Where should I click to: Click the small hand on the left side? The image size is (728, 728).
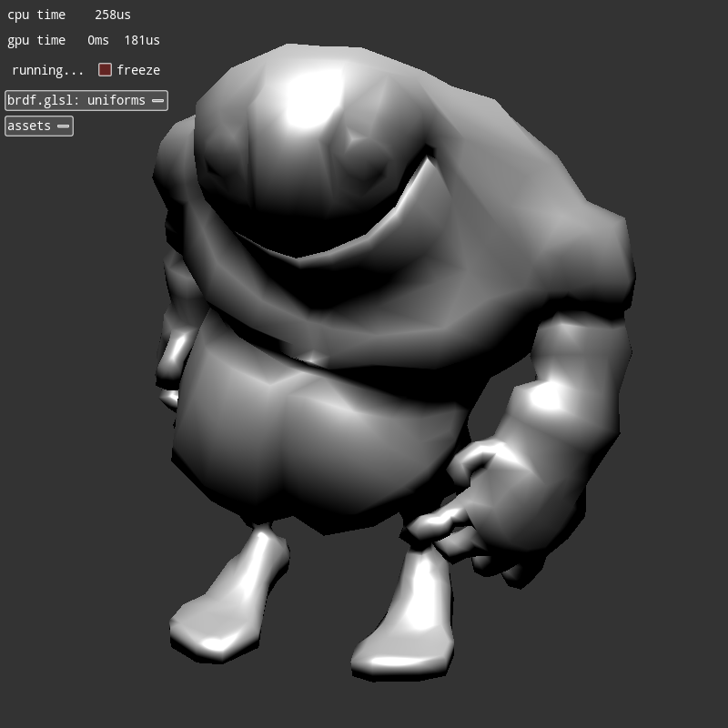(x=173, y=364)
